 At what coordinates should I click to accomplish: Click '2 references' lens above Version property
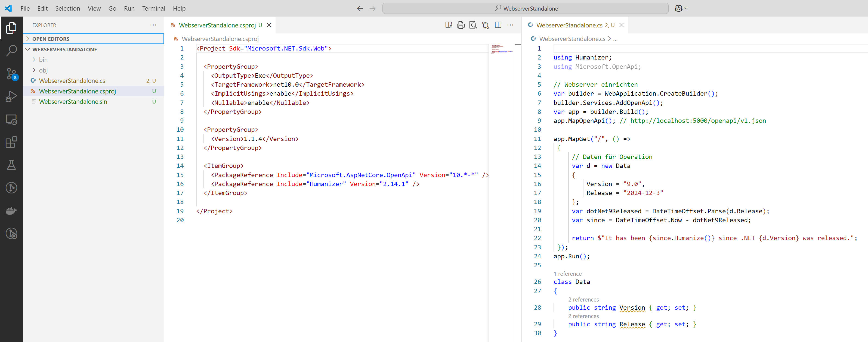click(x=584, y=299)
